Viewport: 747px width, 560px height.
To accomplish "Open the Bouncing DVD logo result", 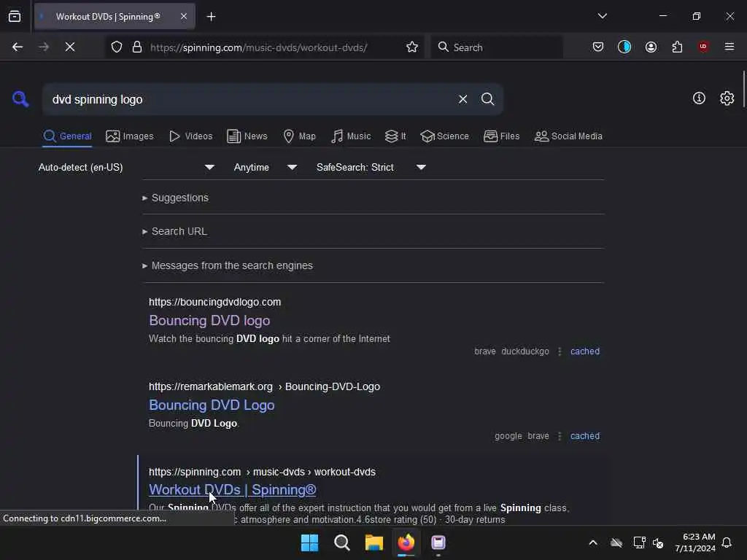I will click(209, 321).
